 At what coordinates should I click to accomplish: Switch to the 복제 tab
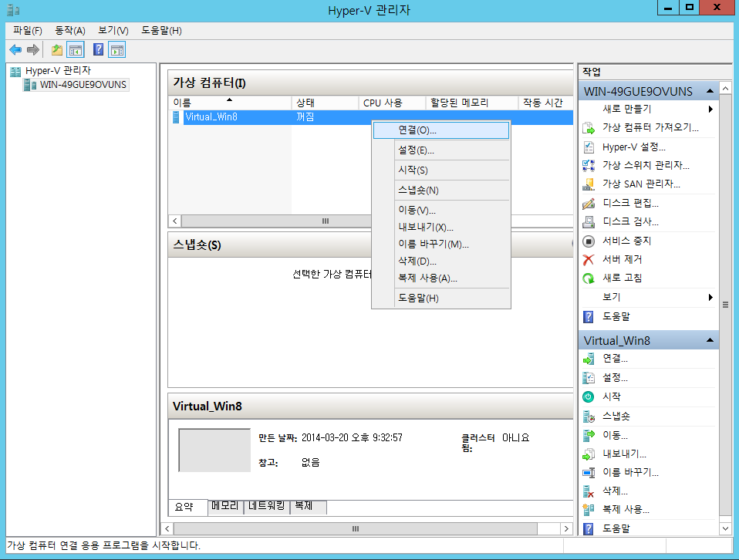pos(309,506)
